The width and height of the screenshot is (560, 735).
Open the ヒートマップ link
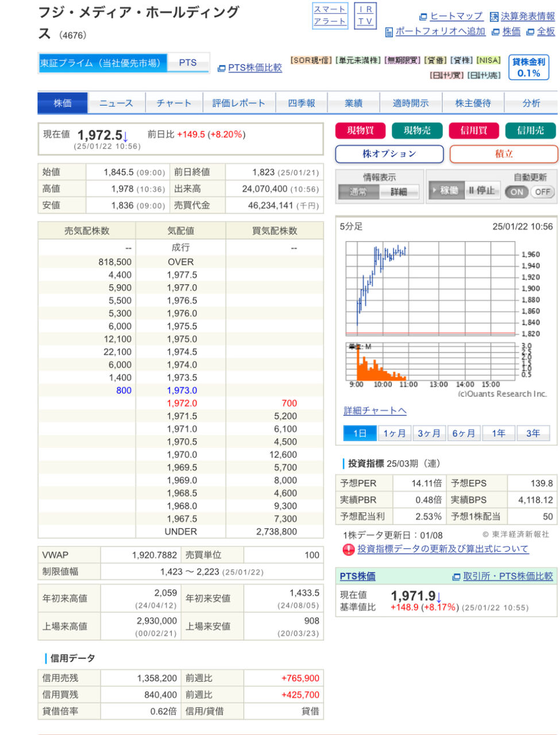click(457, 16)
